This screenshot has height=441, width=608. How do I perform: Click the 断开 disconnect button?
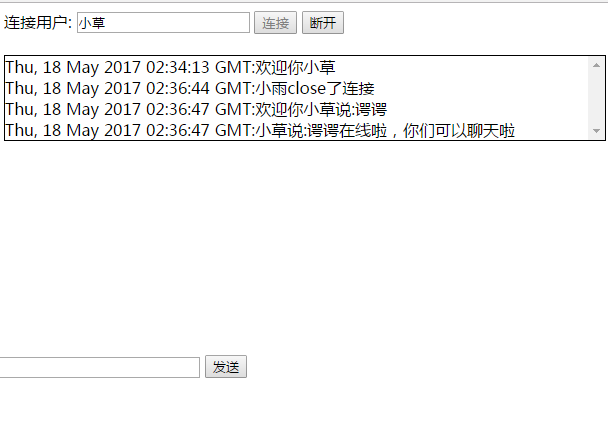click(323, 22)
